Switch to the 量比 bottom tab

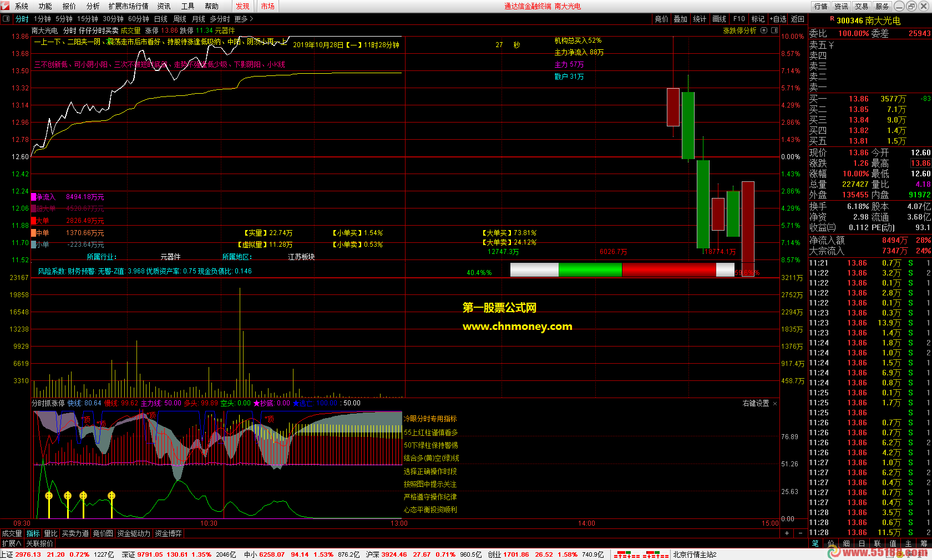[50, 533]
